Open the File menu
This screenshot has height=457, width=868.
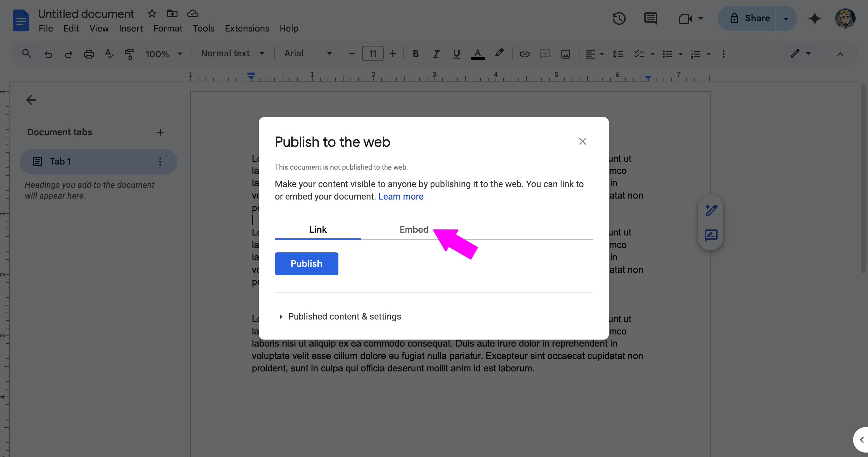pyautogui.click(x=46, y=28)
